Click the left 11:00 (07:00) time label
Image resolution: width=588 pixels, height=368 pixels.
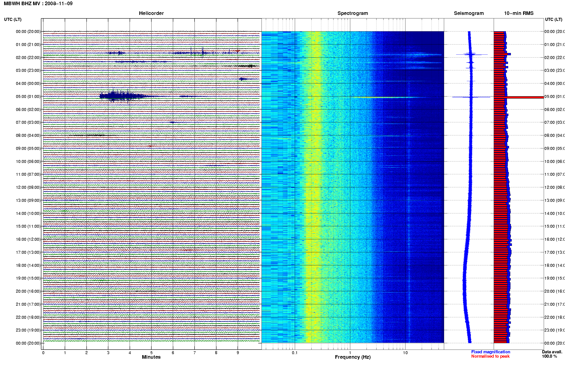(x=28, y=174)
